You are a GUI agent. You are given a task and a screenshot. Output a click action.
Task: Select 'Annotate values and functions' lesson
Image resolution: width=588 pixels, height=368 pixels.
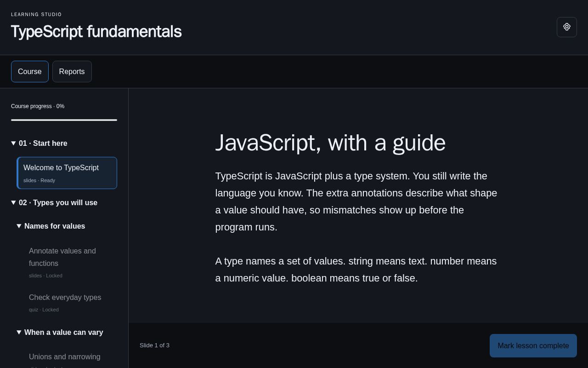pyautogui.click(x=70, y=264)
